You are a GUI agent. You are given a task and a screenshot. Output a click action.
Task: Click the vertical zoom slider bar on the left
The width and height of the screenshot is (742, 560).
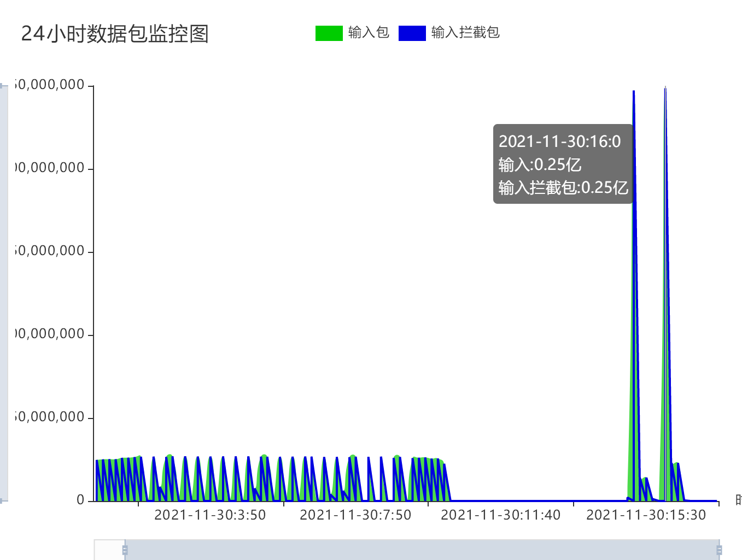click(4, 293)
